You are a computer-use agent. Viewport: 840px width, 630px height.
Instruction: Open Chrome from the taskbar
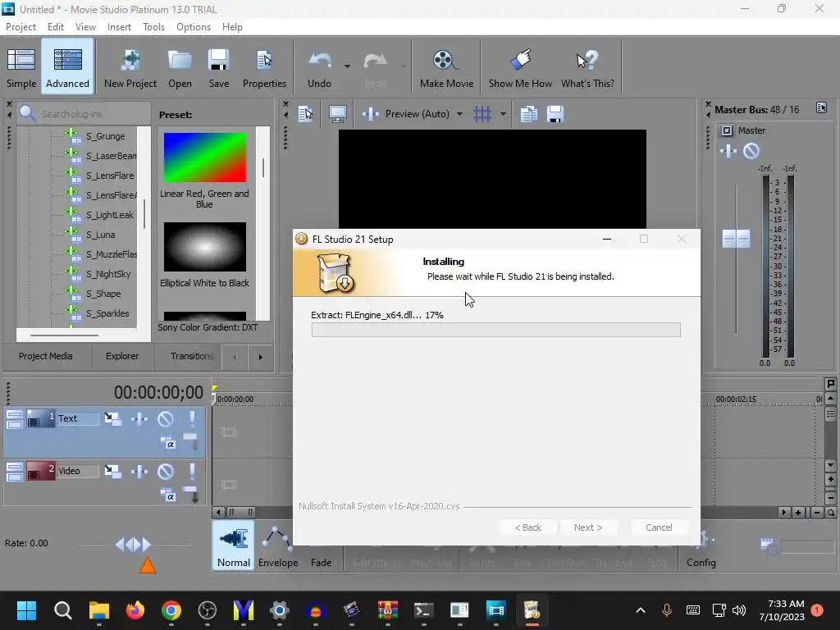click(x=171, y=610)
